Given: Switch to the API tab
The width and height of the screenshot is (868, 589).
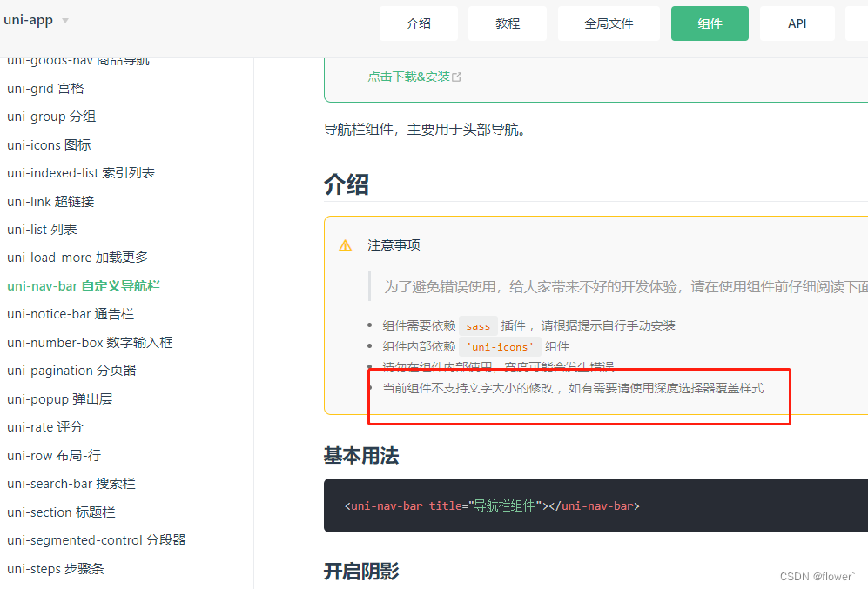Looking at the screenshot, I should click(x=797, y=23).
